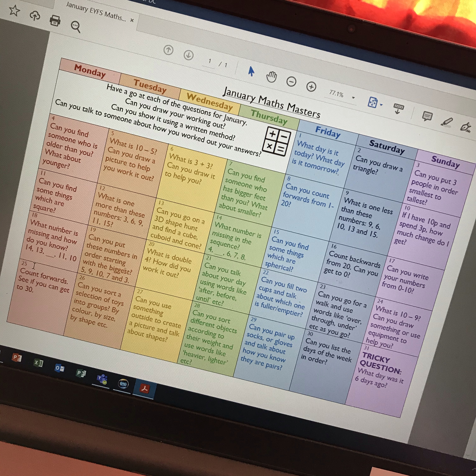Screen dimensions: 476x476
Task: Close the January EYFS Maths tab
Action: tap(132, 20)
